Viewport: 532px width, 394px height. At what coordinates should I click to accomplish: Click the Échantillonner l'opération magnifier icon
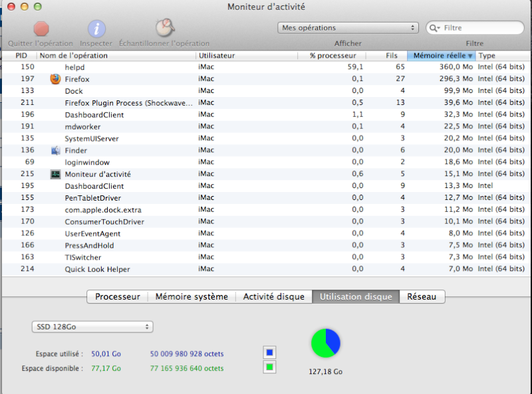click(165, 27)
